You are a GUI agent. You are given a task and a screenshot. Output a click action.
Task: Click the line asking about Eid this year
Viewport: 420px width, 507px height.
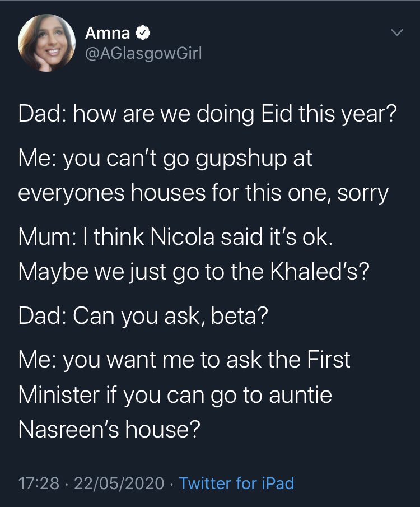pyautogui.click(x=208, y=114)
